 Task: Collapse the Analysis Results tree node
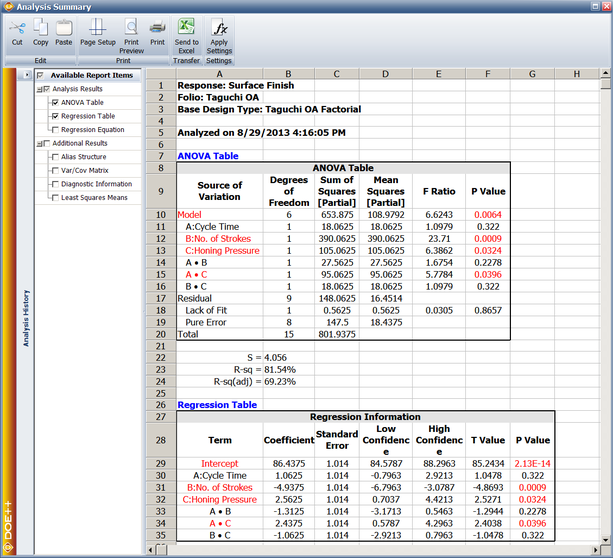(x=39, y=90)
